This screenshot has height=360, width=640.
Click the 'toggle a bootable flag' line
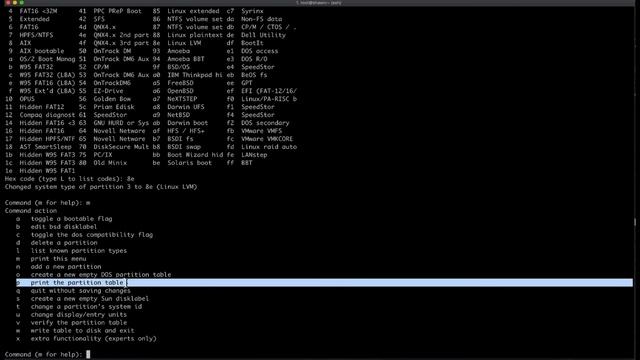(x=64, y=219)
